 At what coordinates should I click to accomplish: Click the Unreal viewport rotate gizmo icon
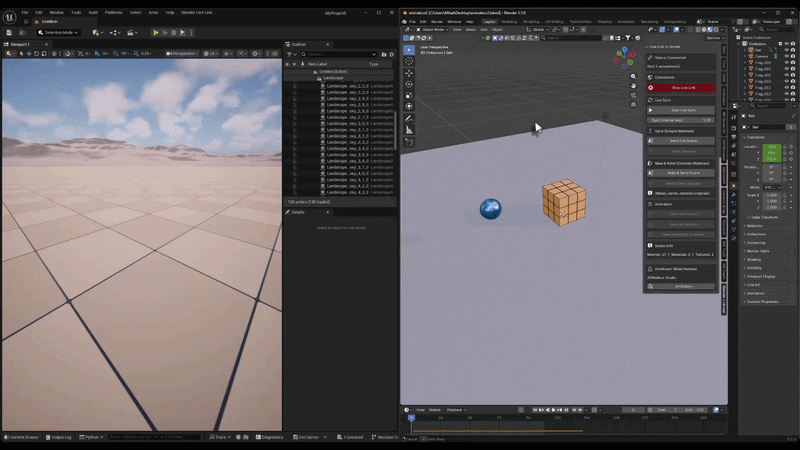36,54
